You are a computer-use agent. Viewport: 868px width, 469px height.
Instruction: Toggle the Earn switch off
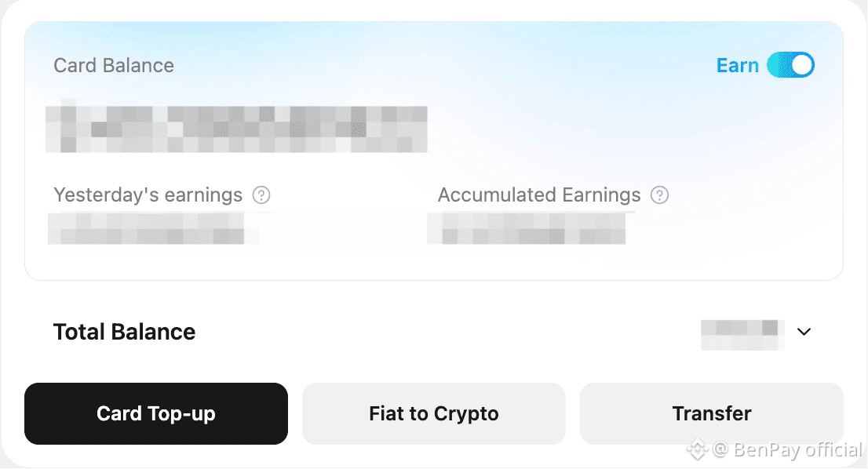tap(790, 65)
